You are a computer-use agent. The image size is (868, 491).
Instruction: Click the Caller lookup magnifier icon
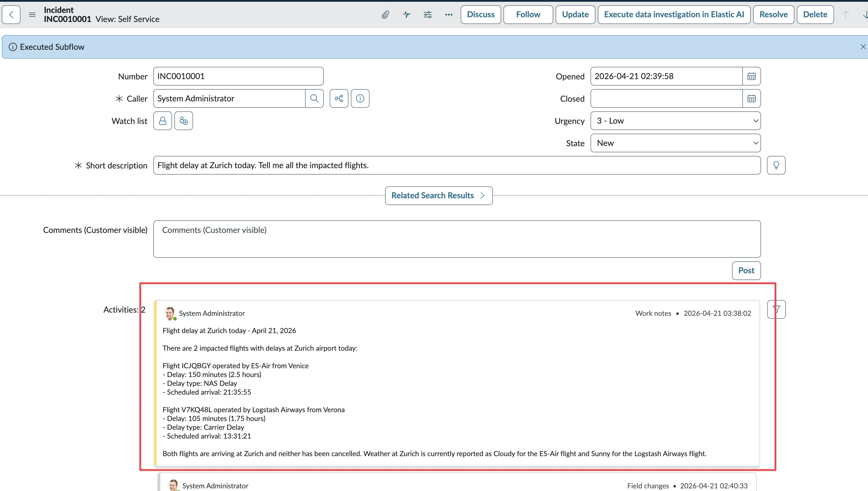[x=314, y=98]
